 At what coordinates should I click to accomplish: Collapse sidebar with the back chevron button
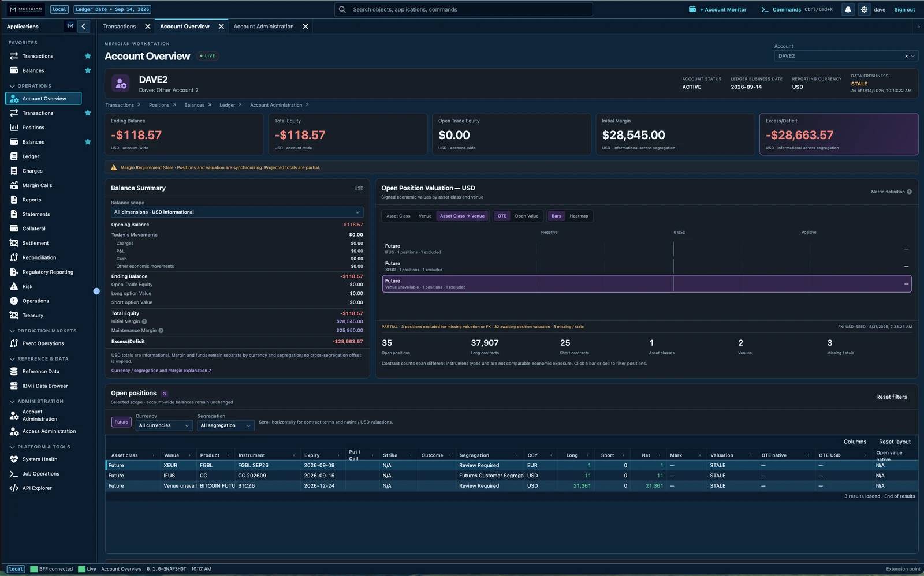(x=84, y=26)
